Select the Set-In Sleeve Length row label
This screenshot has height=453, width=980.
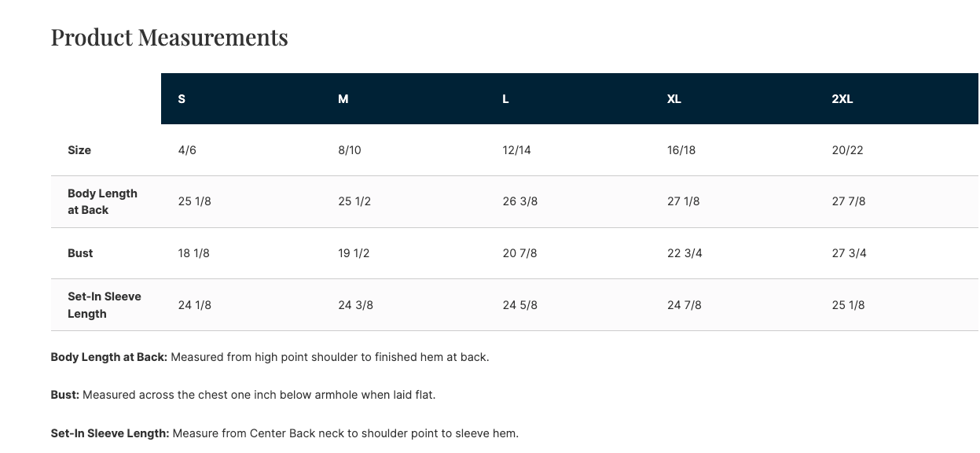click(104, 305)
